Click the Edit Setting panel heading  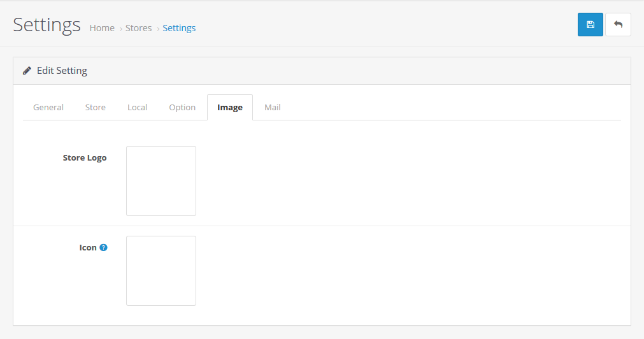point(62,71)
